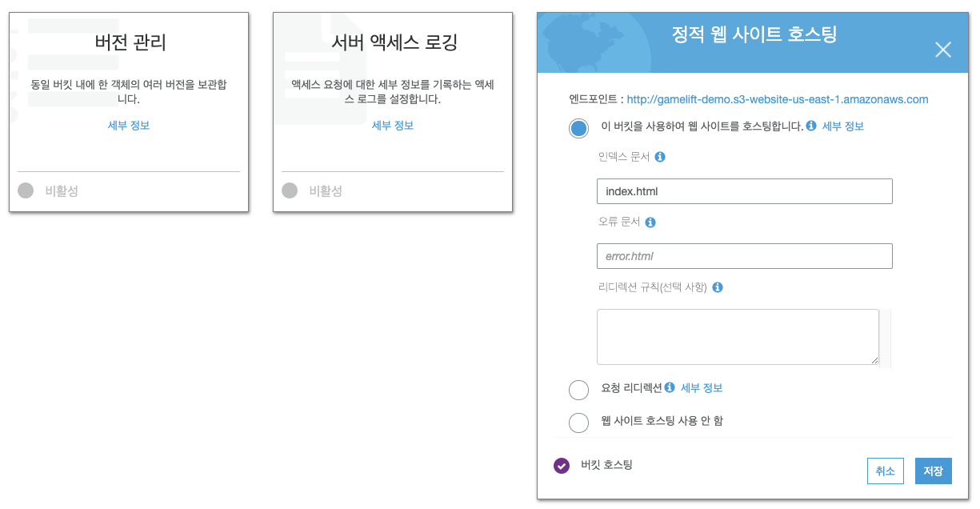
Task: Open the gamelift-demo endpoint URL link
Action: (x=778, y=99)
